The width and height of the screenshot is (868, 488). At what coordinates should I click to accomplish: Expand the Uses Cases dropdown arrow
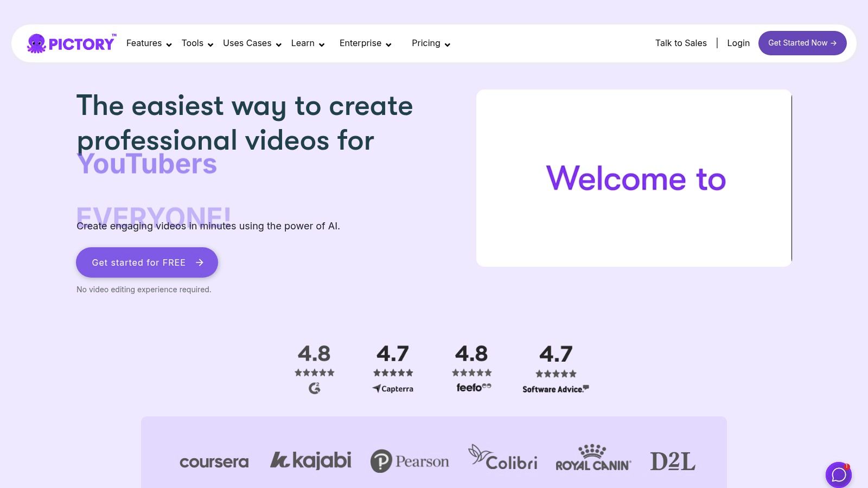(x=279, y=44)
